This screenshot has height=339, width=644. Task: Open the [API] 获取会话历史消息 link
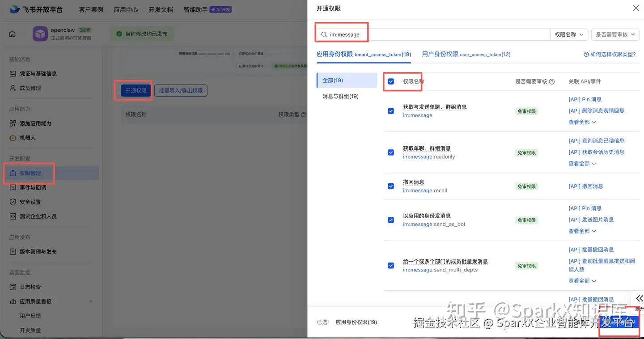(x=596, y=152)
